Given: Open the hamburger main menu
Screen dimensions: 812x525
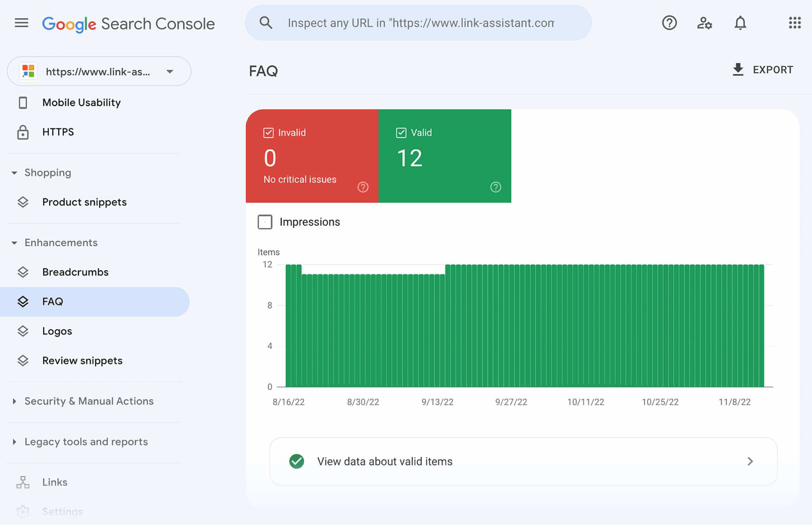Looking at the screenshot, I should click(x=21, y=23).
